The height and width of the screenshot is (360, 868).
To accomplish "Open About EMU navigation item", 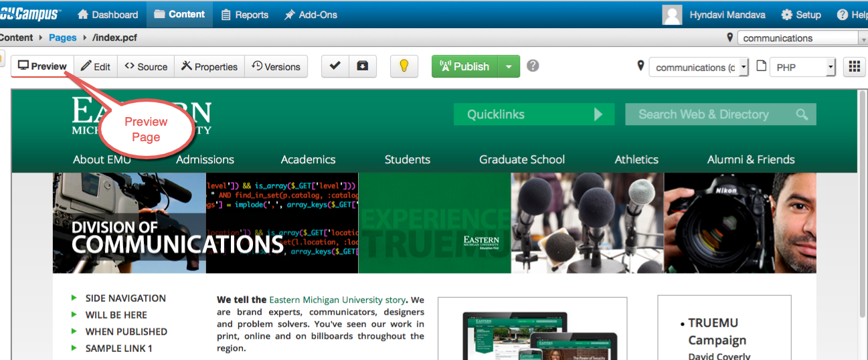I will [x=102, y=159].
